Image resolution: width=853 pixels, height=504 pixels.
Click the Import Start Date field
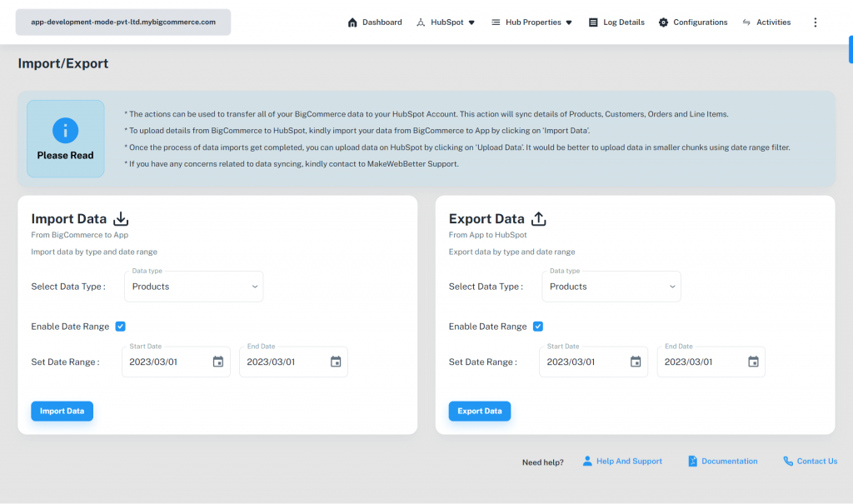tap(176, 362)
